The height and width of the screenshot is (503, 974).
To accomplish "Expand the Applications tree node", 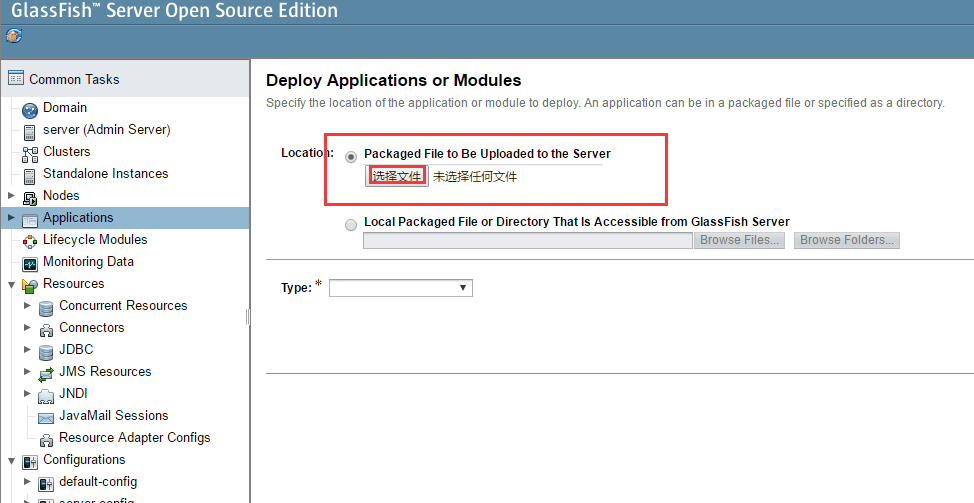I will [x=11, y=217].
